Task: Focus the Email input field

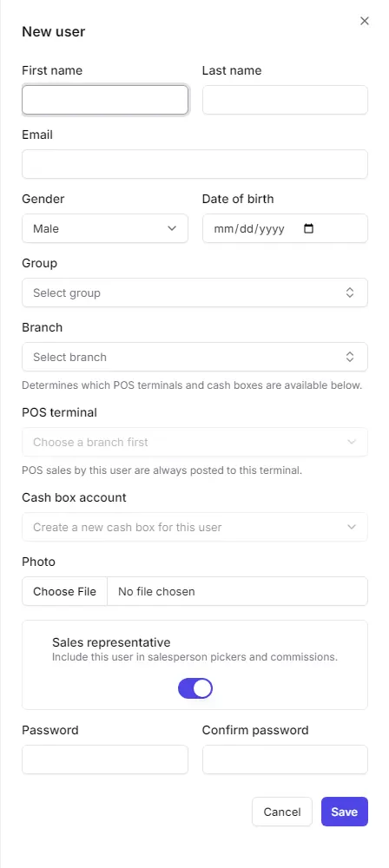Action: 194,164
